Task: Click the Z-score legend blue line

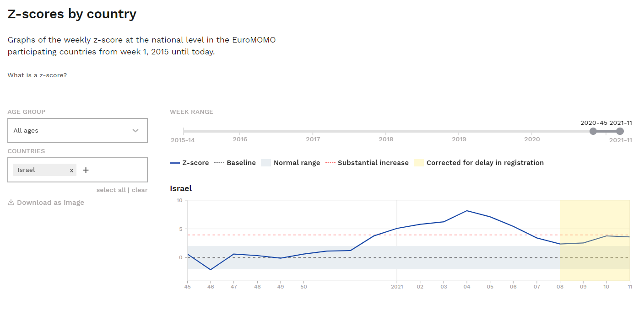Action: 174,163
